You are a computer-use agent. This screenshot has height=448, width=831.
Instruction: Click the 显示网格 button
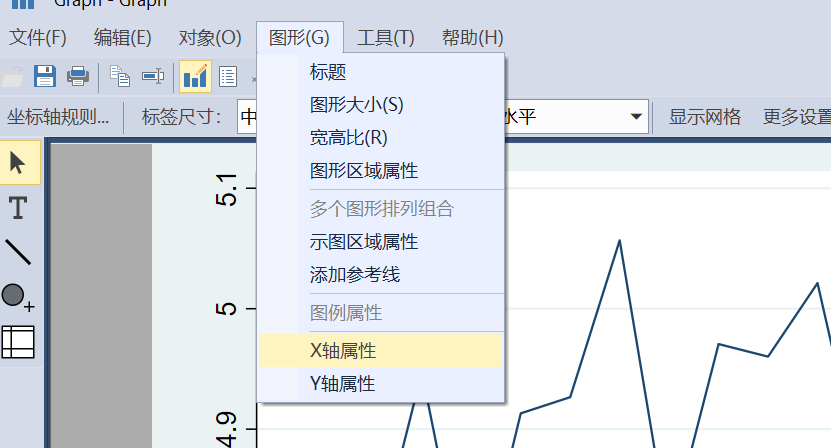pos(705,117)
